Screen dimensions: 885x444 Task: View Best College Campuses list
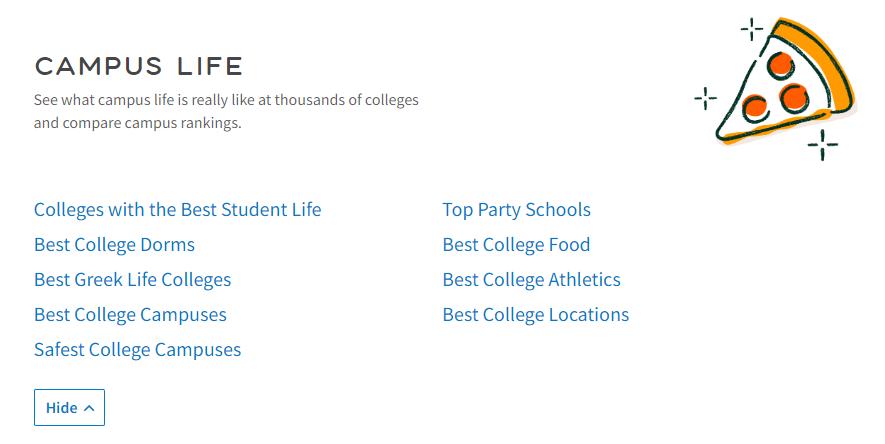(x=130, y=315)
